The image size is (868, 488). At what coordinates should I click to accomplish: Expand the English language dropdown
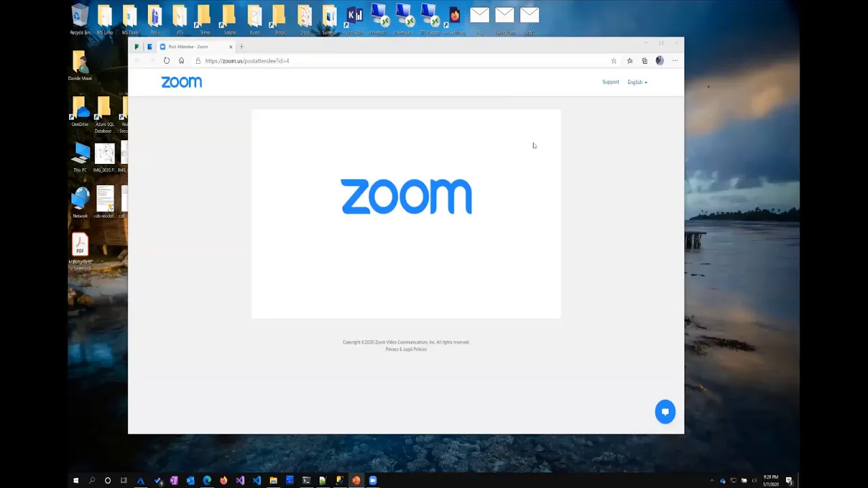click(x=637, y=82)
